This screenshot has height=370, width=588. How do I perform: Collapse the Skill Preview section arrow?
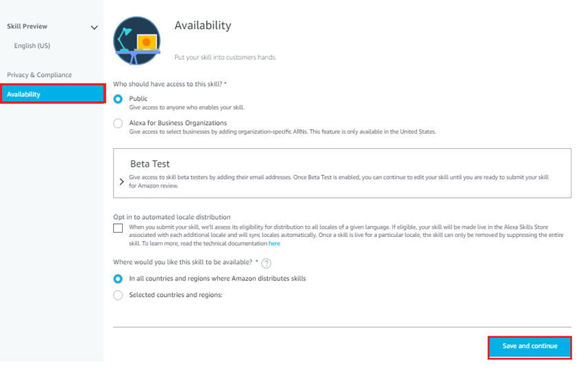click(94, 28)
